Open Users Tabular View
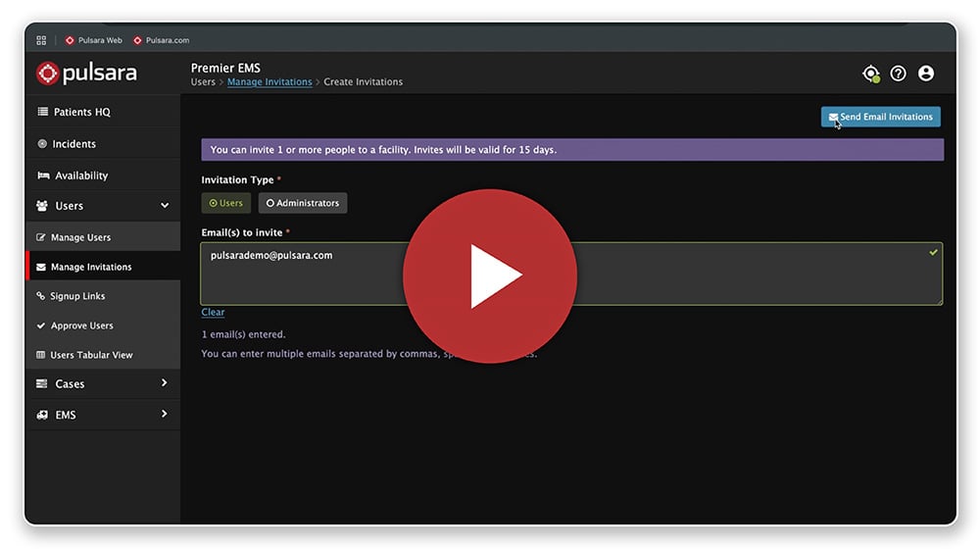 coord(103,355)
